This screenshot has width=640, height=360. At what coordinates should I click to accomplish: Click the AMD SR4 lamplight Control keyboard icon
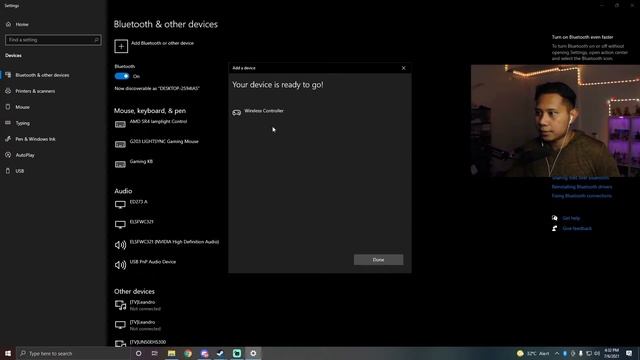[x=120, y=124]
